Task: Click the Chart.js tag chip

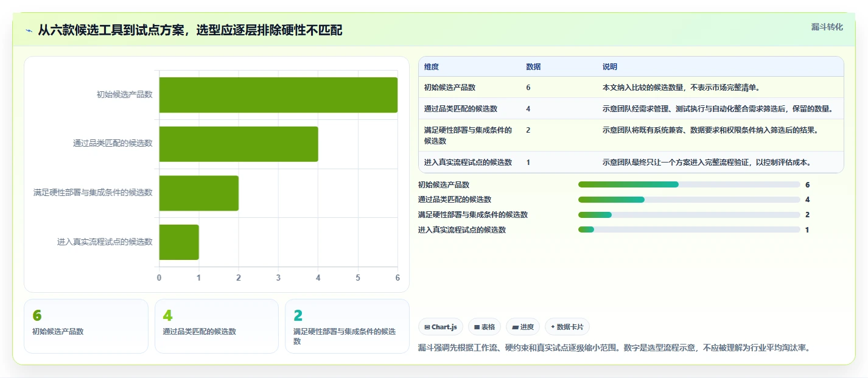Action: point(441,327)
